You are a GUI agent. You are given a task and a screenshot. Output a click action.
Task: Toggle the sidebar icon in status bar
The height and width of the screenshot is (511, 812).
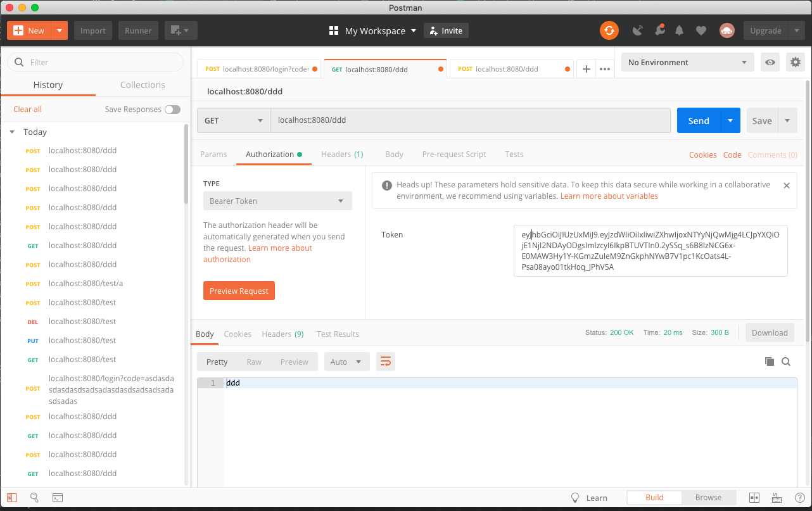coord(12,498)
